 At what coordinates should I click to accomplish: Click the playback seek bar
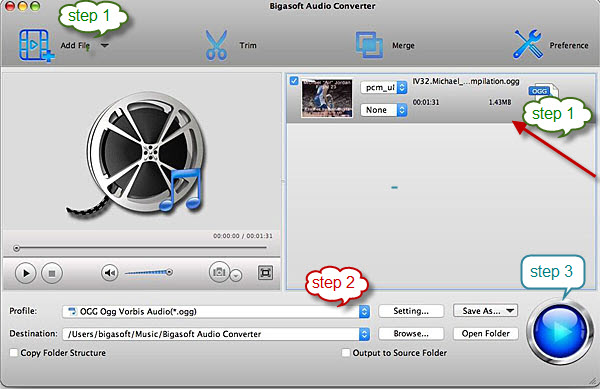[140, 248]
